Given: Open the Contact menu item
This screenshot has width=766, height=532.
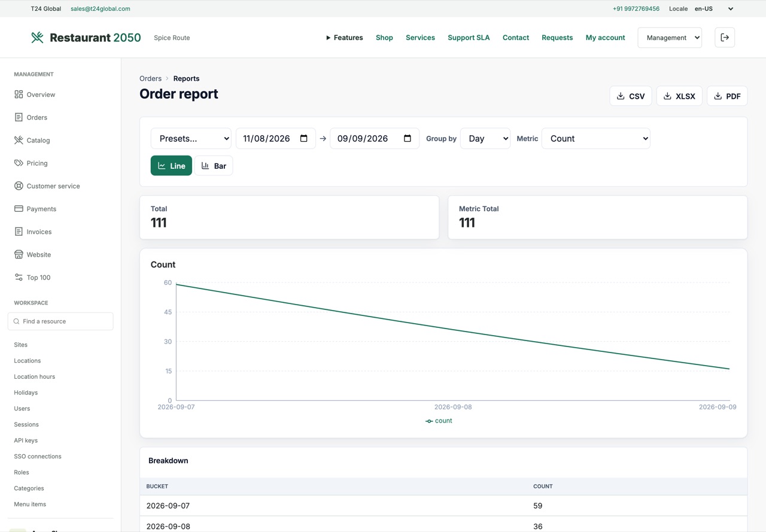Looking at the screenshot, I should (x=516, y=37).
